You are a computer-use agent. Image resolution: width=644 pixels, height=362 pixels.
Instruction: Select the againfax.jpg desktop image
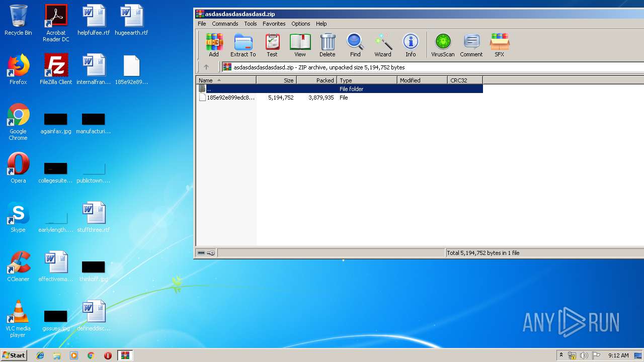click(x=56, y=124)
